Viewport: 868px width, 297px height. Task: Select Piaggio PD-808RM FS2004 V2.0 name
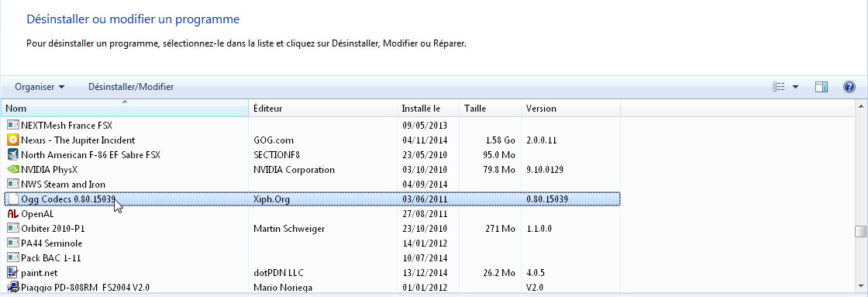tap(85, 287)
